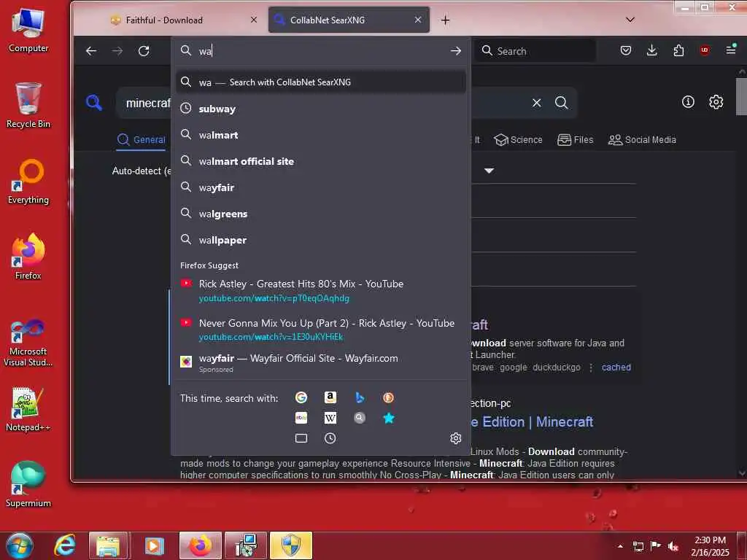Screen dimensions: 747x560
Task: Launch Internet Explorer from taskbar
Action: (64, 545)
